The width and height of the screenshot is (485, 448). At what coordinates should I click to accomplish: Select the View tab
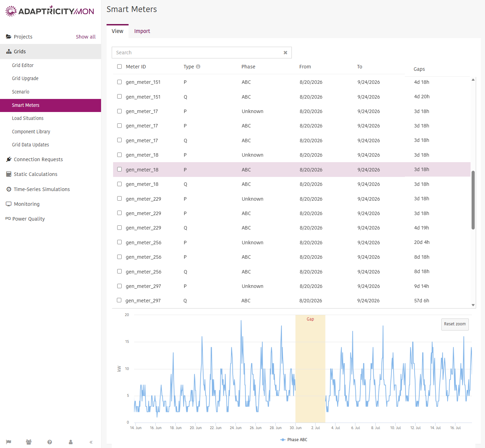[118, 31]
